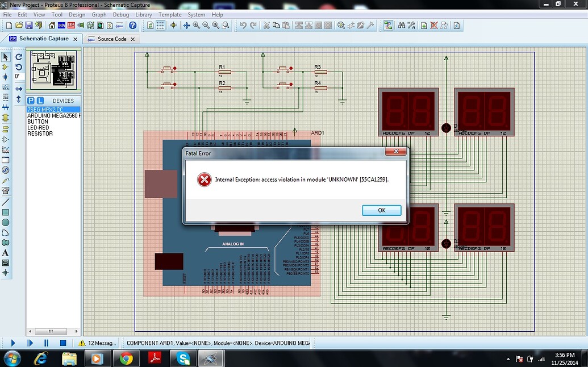This screenshot has width=588, height=367.
Task: Switch to the Source Code tab
Action: click(x=112, y=39)
